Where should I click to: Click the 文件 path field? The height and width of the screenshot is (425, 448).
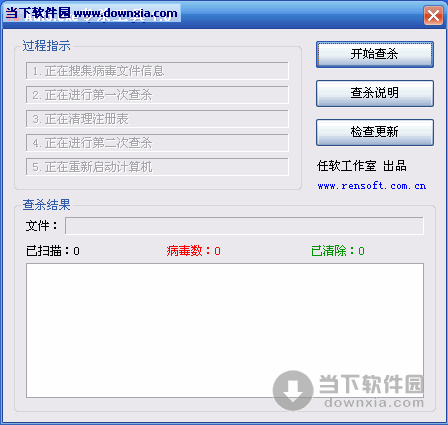[x=244, y=226]
